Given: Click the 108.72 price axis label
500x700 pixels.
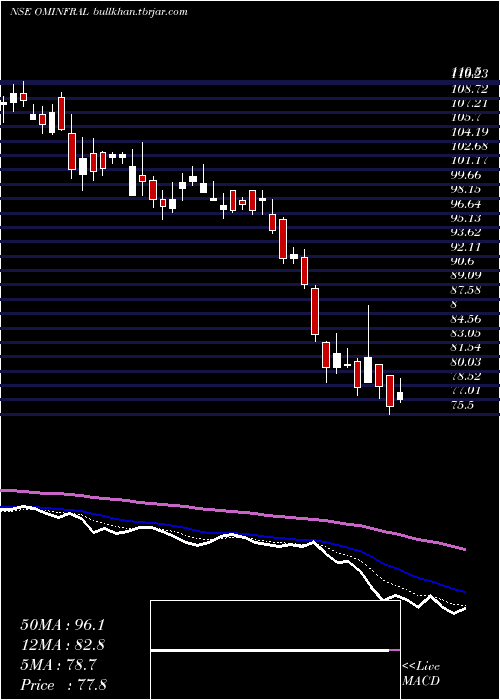Looking at the screenshot, I should click(x=470, y=88).
